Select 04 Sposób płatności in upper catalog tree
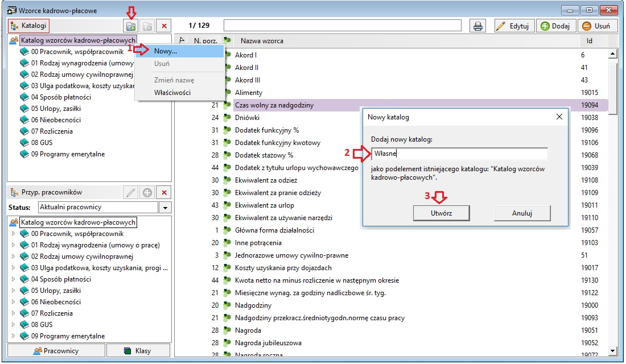This screenshot has height=364, width=626. point(61,97)
